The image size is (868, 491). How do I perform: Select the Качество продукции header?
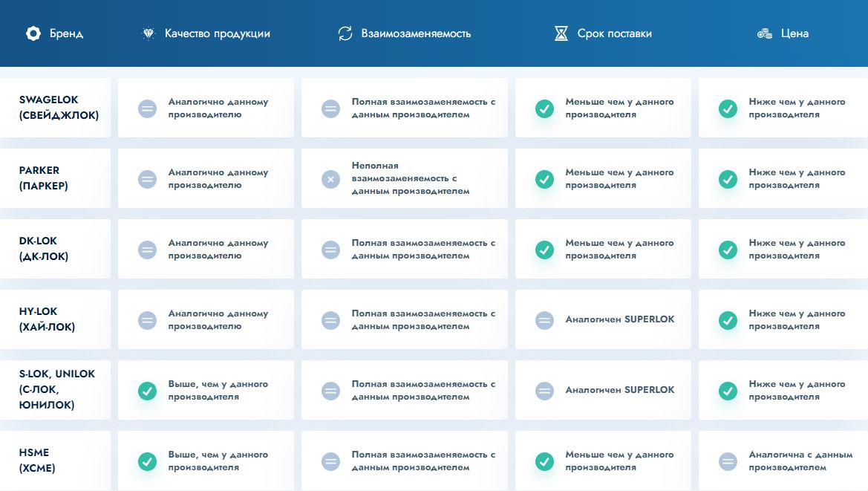point(219,33)
